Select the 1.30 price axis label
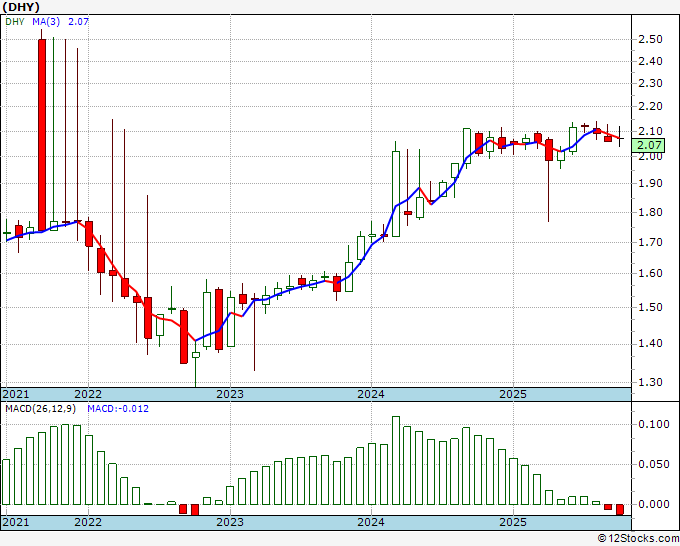This screenshot has width=680, height=546. [x=650, y=382]
